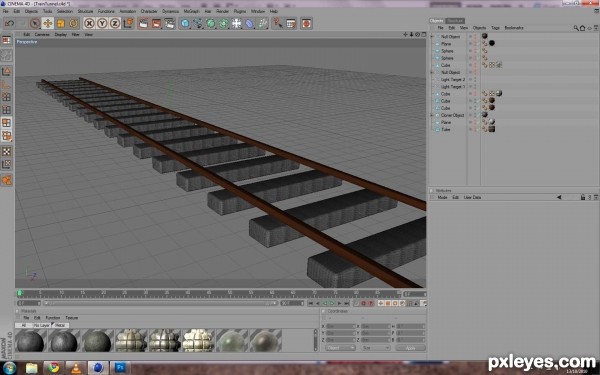Activate the Rotate tool

(x=73, y=23)
